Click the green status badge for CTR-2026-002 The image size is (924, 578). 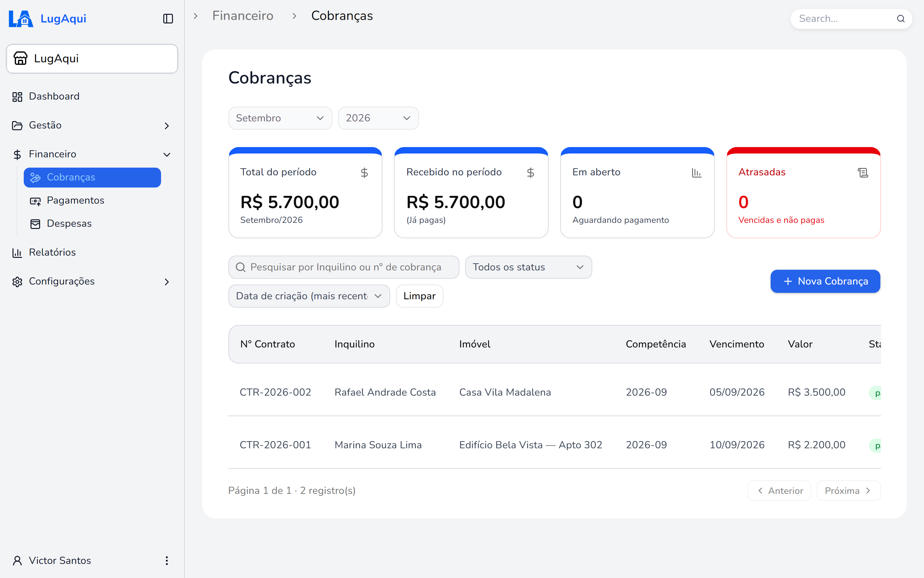click(875, 393)
